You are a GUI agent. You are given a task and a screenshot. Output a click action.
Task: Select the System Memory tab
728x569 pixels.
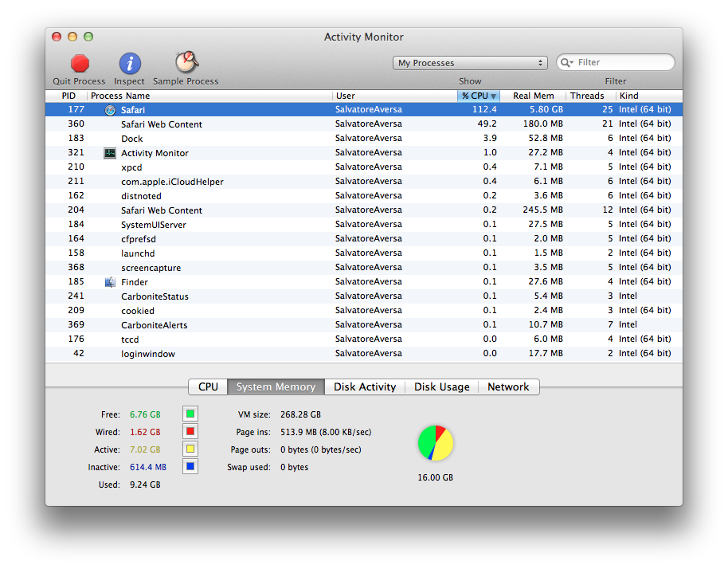pos(276,387)
